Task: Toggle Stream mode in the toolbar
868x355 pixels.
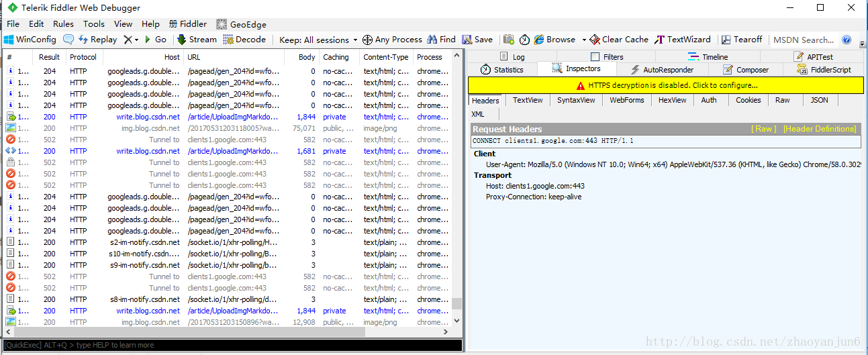Action: 197,40
